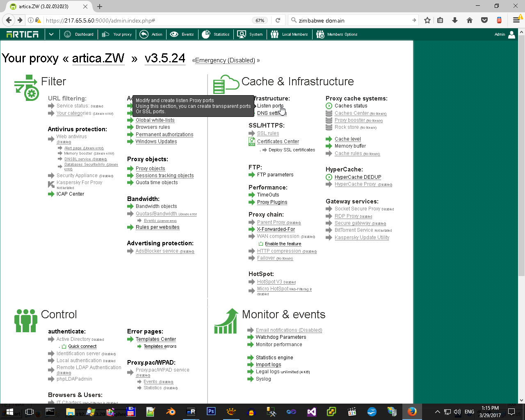Click the v3.5.24 version link

tap(165, 58)
